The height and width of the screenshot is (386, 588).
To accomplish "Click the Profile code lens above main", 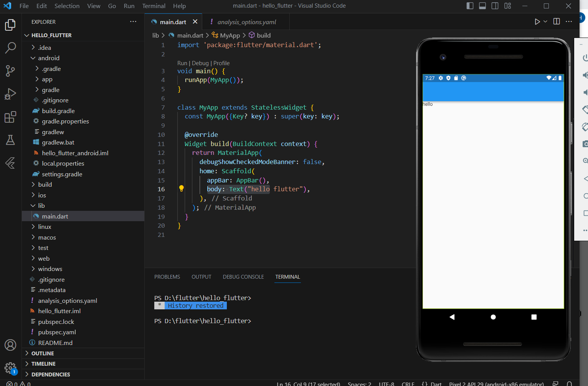I will (221, 63).
